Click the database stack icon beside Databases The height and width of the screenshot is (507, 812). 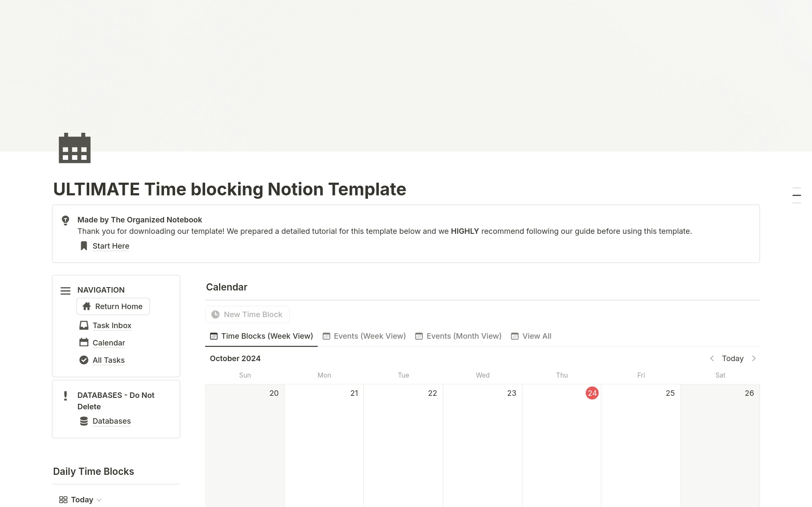pos(83,421)
